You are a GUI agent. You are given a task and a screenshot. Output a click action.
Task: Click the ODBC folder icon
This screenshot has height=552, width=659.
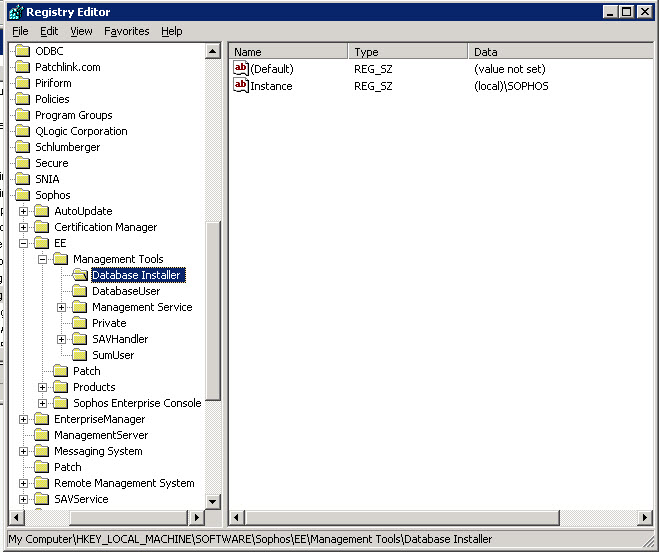(x=22, y=51)
